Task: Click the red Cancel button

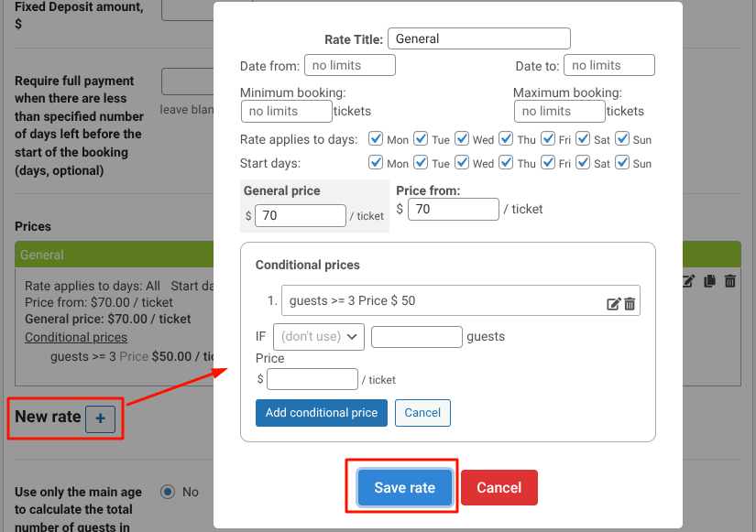Action: click(499, 487)
